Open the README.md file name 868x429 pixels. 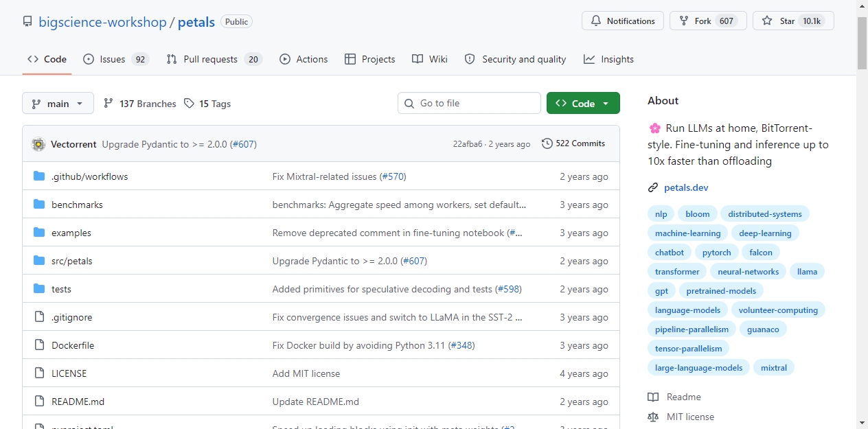(78, 402)
